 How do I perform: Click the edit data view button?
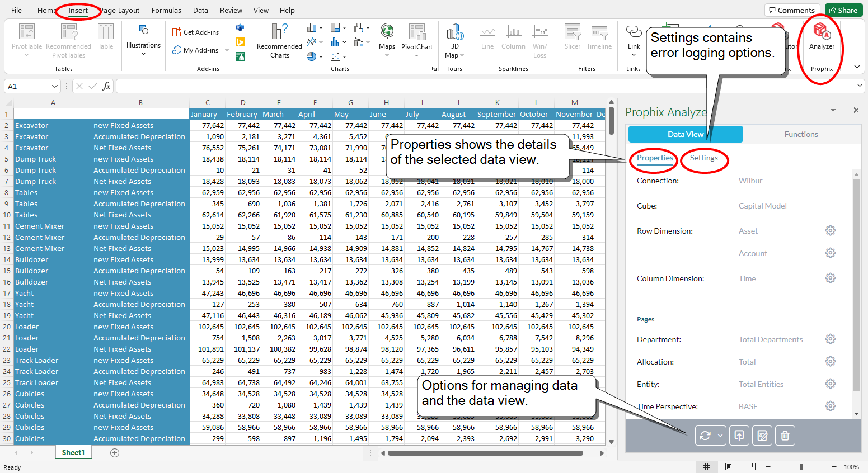click(x=762, y=436)
